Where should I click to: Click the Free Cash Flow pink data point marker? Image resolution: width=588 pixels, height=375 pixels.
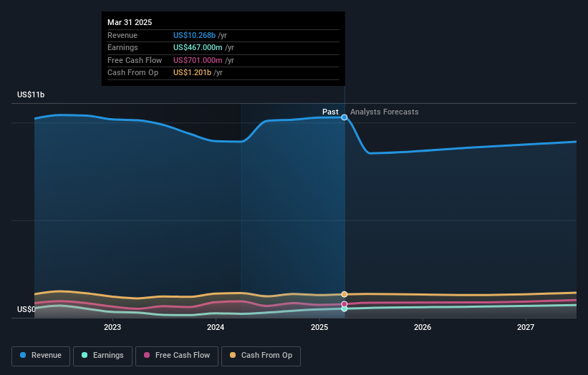pos(344,304)
